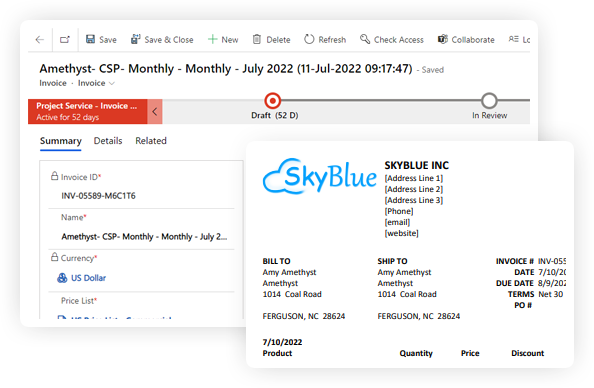Click the 'Active for 52 days' text
This screenshot has height=388, width=594.
(67, 117)
